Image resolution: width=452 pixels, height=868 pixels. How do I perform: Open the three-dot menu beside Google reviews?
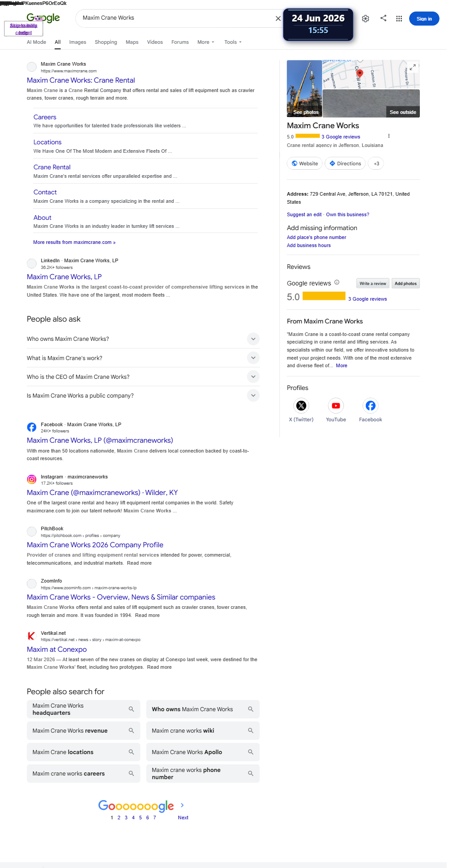(389, 136)
